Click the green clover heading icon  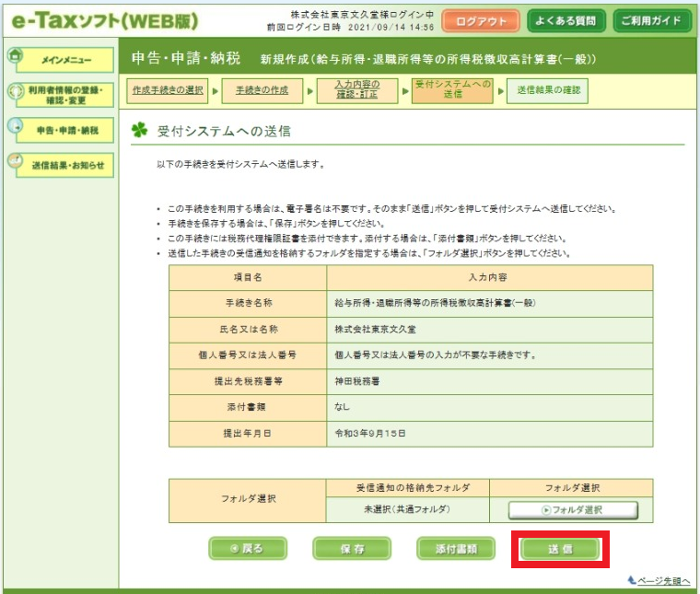click(141, 132)
